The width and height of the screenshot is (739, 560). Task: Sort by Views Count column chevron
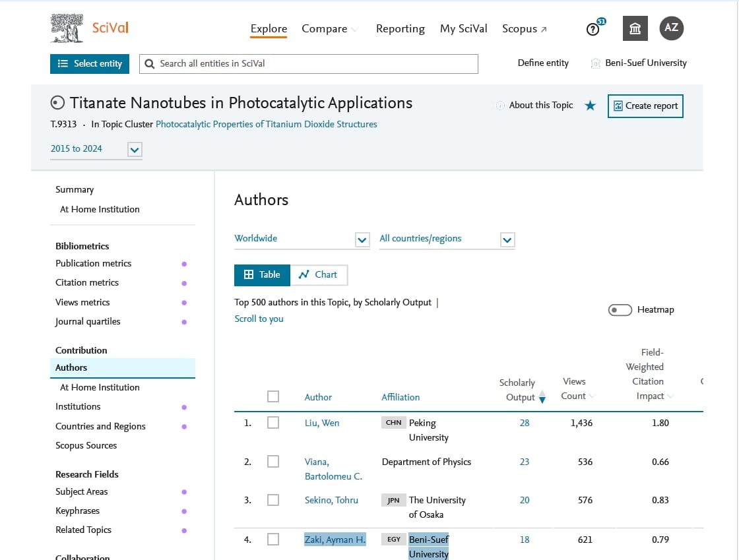point(593,396)
